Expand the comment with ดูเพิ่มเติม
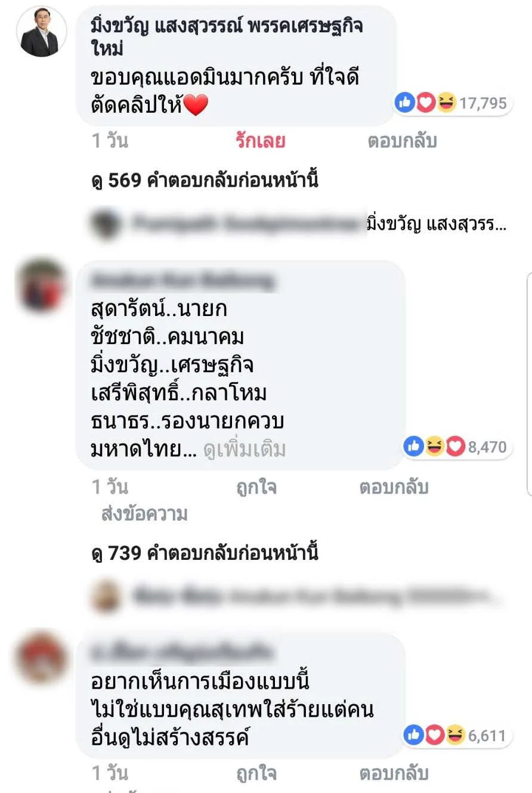532x793 pixels. click(x=245, y=450)
